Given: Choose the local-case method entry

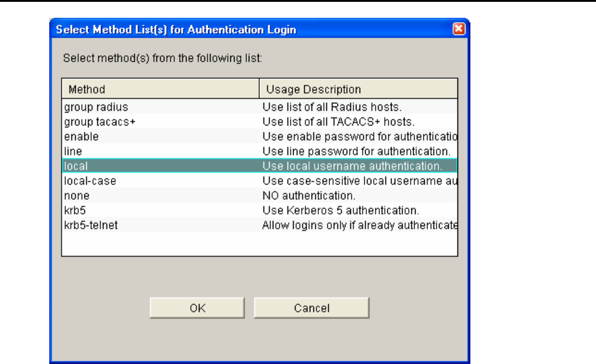Looking at the screenshot, I should [260, 181].
